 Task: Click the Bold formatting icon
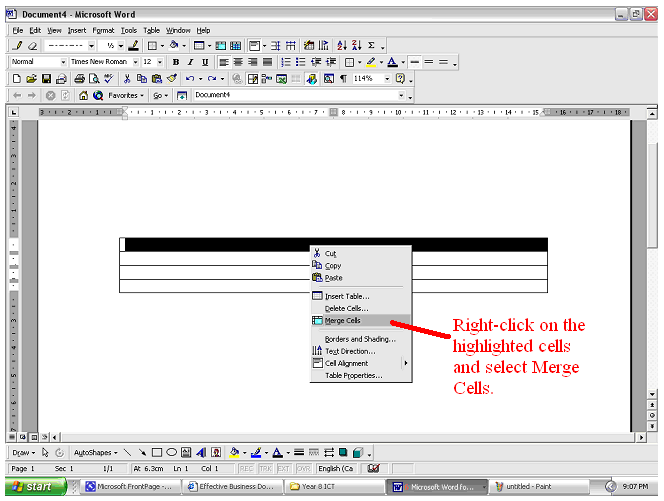[x=176, y=62]
